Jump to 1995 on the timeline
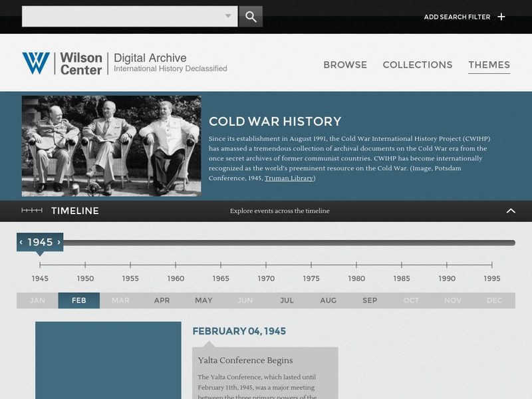The height and width of the screenshot is (399, 532). [x=492, y=278]
